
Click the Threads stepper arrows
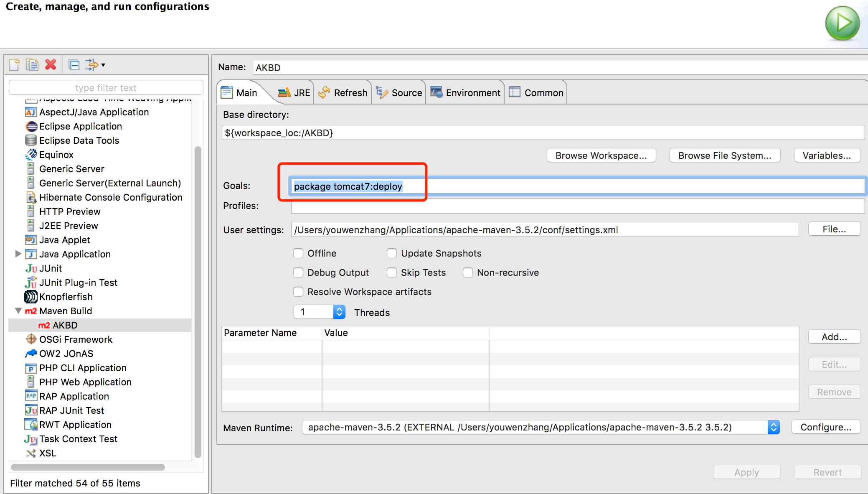[339, 312]
